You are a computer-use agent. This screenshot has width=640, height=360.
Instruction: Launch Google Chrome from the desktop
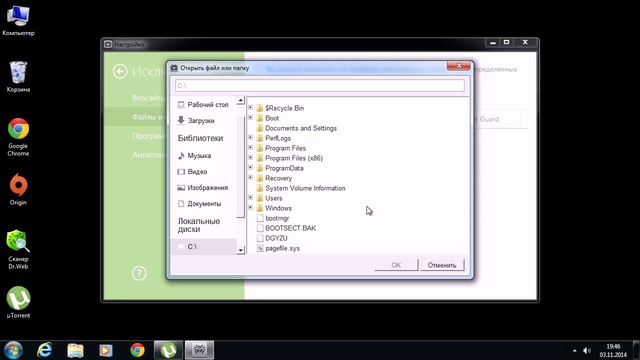click(x=18, y=137)
